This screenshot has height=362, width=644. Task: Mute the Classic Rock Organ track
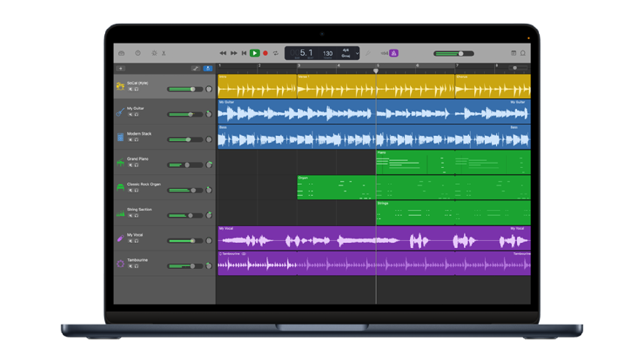tap(130, 190)
